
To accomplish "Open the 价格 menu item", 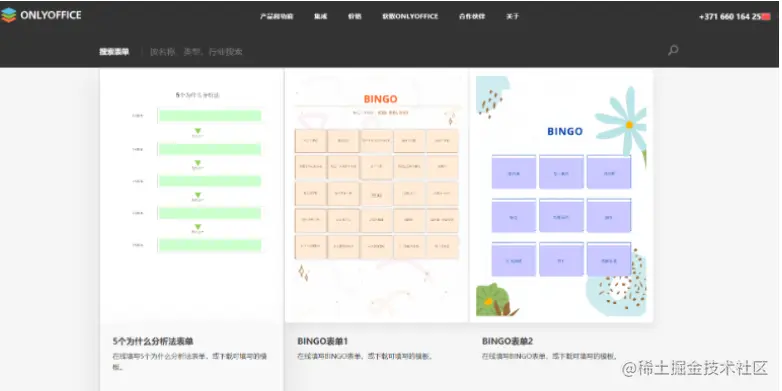I will [x=355, y=16].
